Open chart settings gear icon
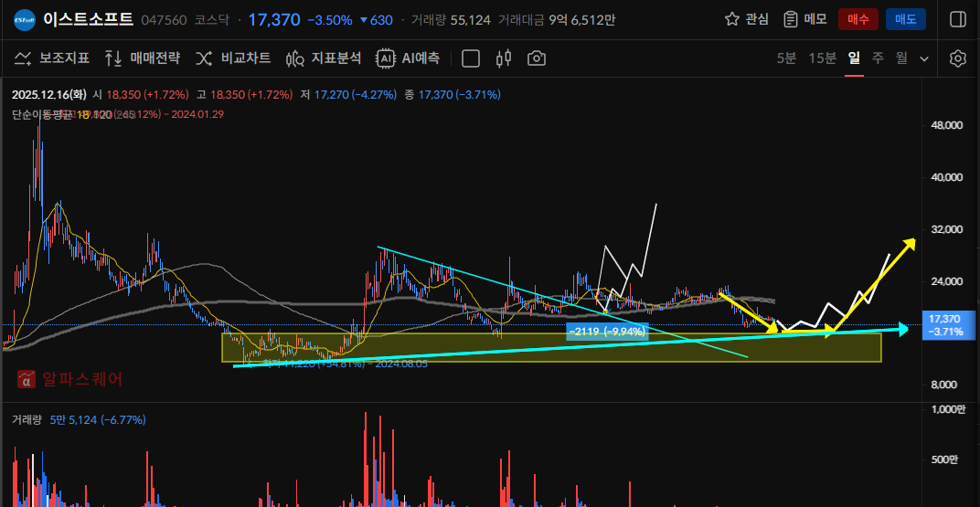 tap(957, 58)
